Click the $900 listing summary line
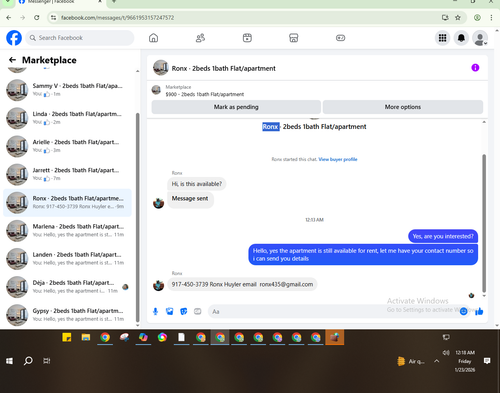This screenshot has width=500, height=393. point(205,94)
